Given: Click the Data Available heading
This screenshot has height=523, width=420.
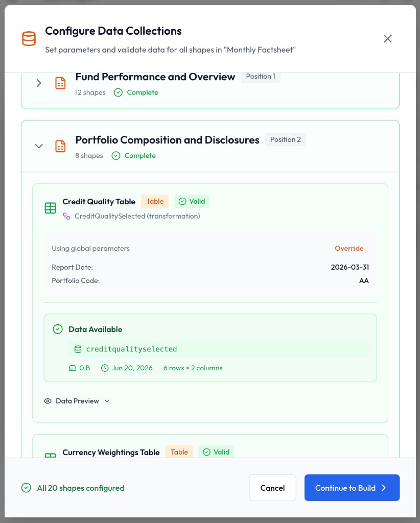Looking at the screenshot, I should click(x=96, y=329).
